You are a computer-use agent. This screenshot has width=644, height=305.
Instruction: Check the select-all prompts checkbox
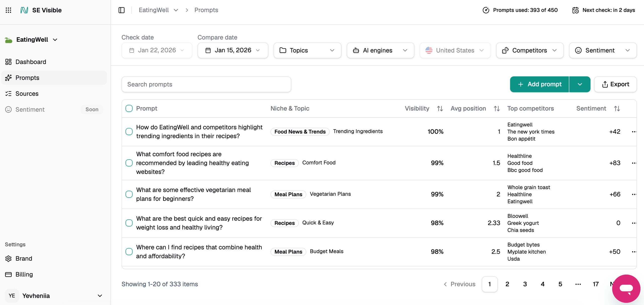pos(129,109)
